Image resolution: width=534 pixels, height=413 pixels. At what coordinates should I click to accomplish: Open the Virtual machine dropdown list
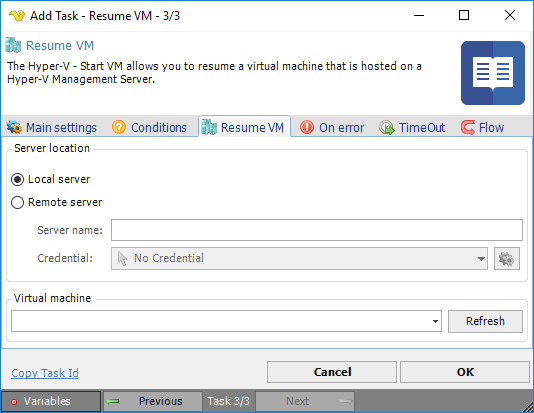coord(435,321)
